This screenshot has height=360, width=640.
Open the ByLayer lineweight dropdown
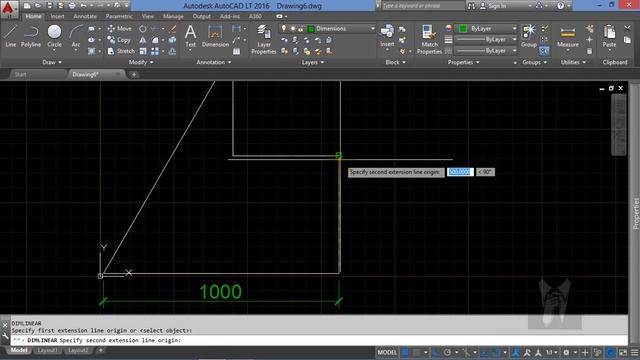pos(486,40)
